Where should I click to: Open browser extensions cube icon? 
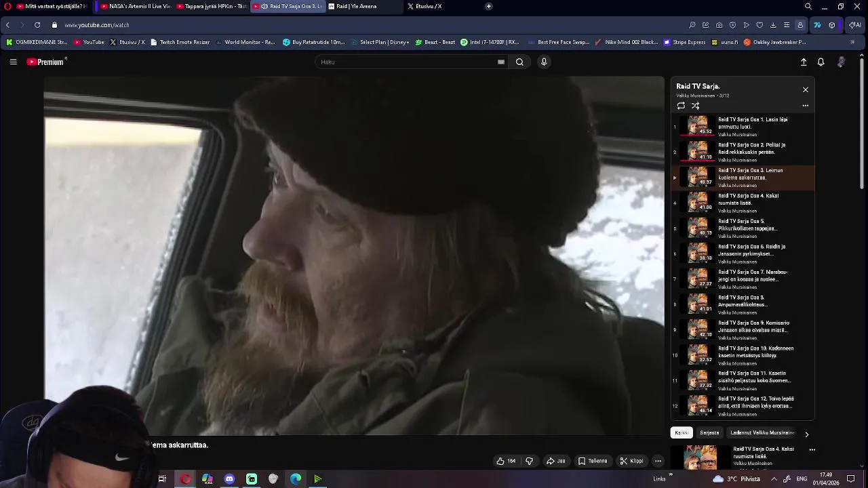coord(832,25)
